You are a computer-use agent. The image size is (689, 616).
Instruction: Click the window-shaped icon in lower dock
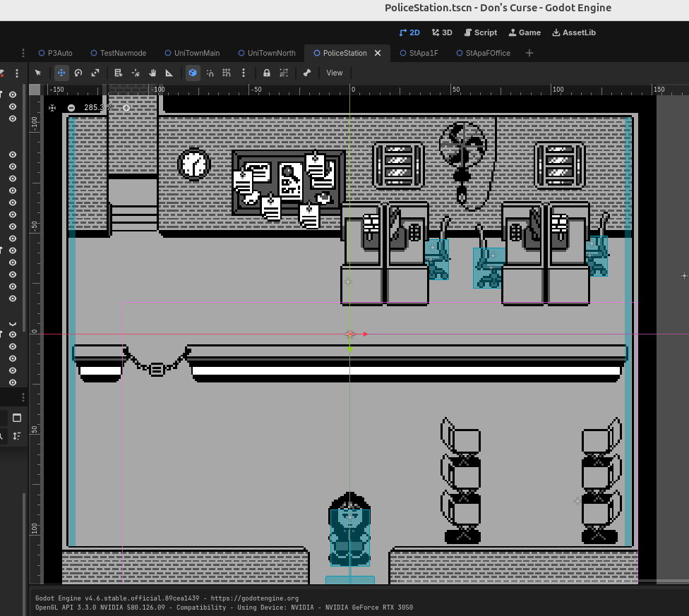click(x=17, y=418)
